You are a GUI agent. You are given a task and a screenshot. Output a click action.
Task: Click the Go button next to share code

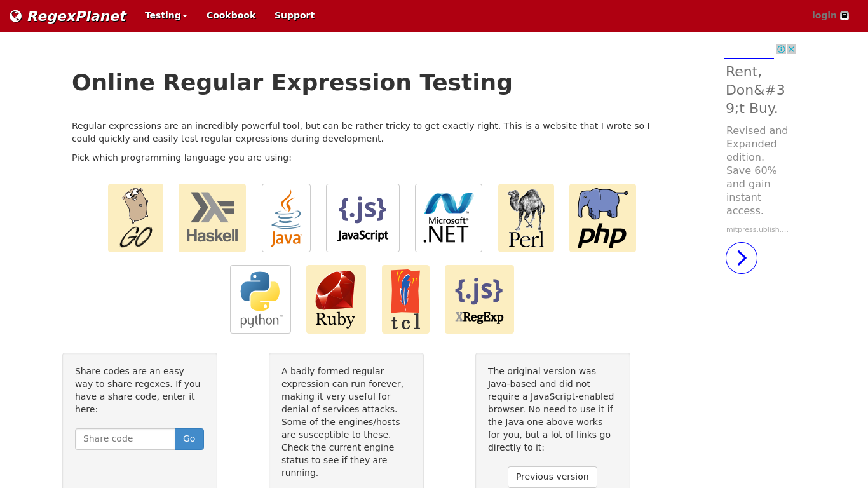[189, 439]
